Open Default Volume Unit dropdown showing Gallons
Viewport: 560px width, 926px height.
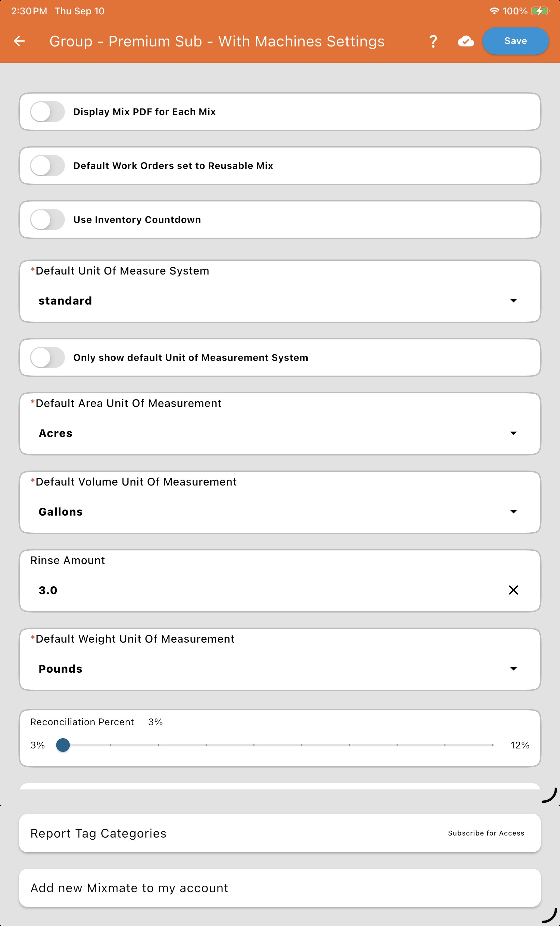click(280, 502)
